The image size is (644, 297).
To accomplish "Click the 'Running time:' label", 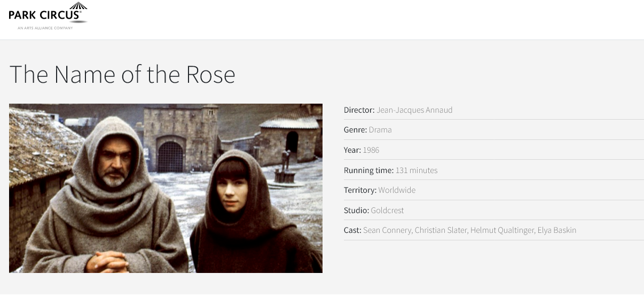I will pyautogui.click(x=368, y=170).
